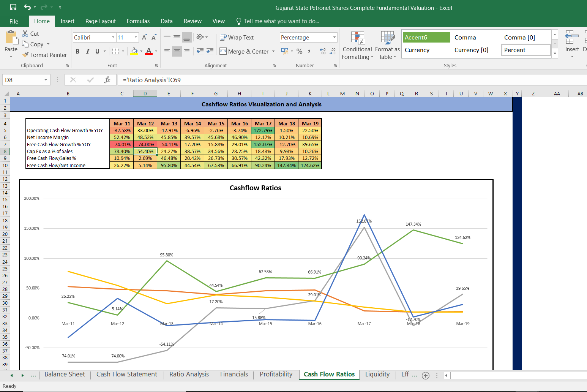Viewport: 587px width, 392px height.
Task: Add a new sheet
Action: [426, 376]
